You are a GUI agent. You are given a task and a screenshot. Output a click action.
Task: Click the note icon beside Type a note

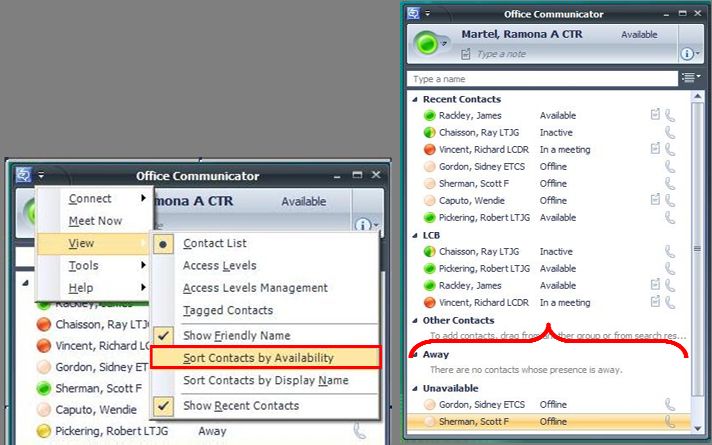click(x=466, y=54)
